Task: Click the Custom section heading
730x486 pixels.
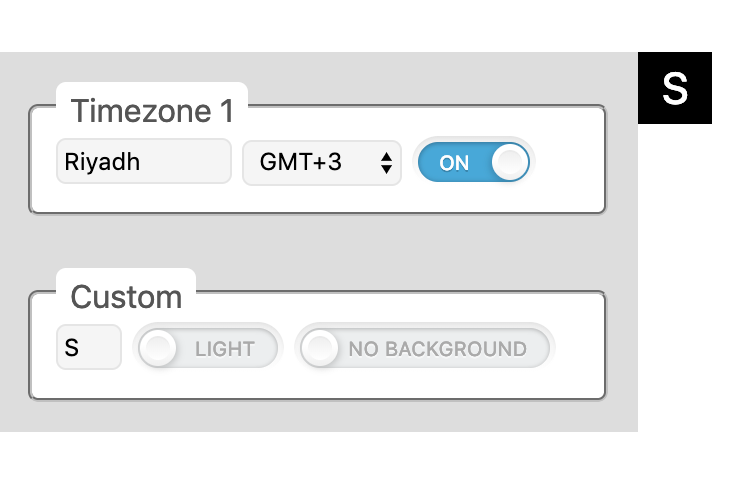Action: 126,297
